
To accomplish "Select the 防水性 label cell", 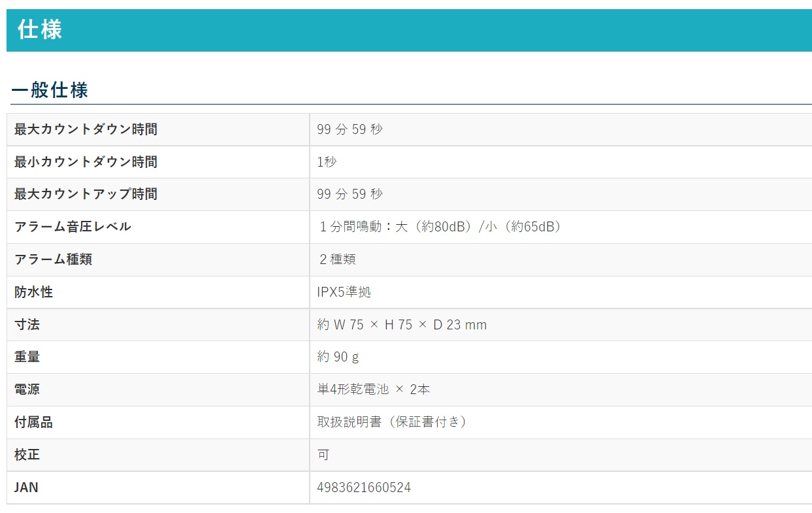I will 158,292.
